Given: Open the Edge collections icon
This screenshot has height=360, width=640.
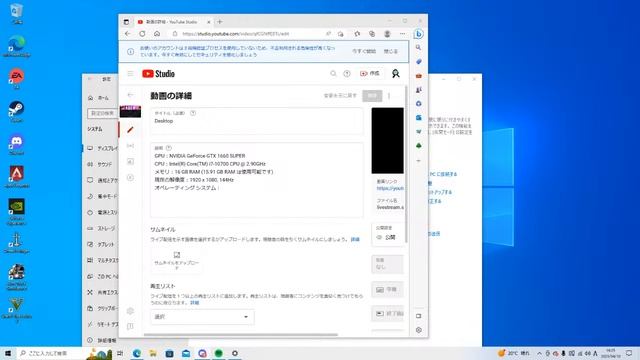Looking at the screenshot, I should [x=372, y=34].
